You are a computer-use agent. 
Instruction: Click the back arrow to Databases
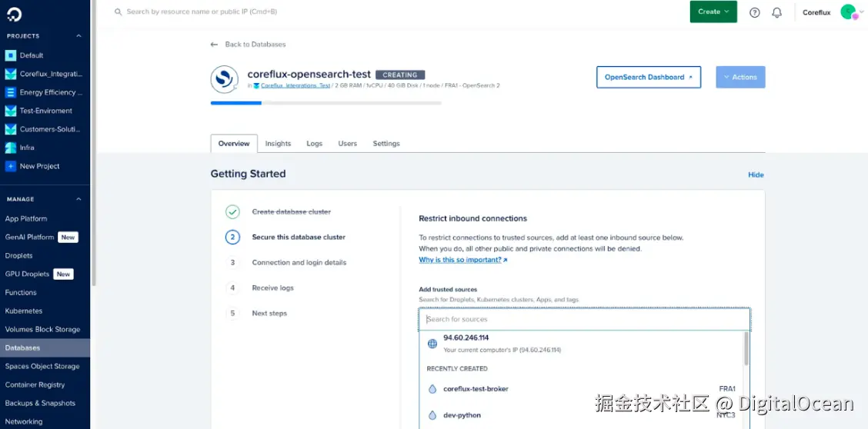click(x=214, y=45)
